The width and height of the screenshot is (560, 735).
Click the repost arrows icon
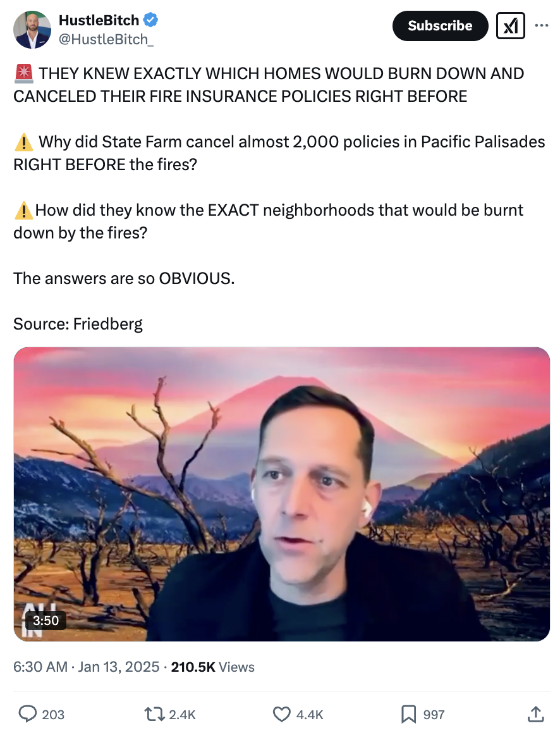click(154, 714)
